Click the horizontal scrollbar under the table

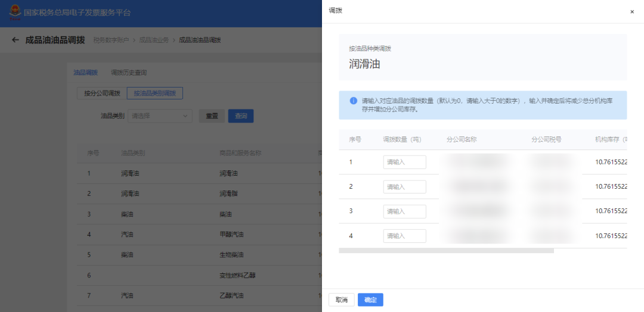(x=446, y=251)
